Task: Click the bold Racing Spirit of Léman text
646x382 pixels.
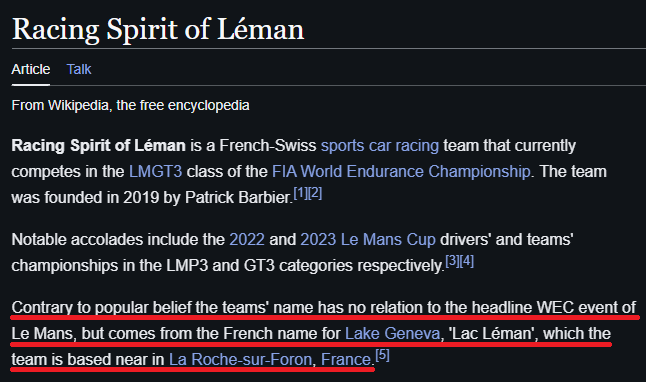Action: [98, 145]
